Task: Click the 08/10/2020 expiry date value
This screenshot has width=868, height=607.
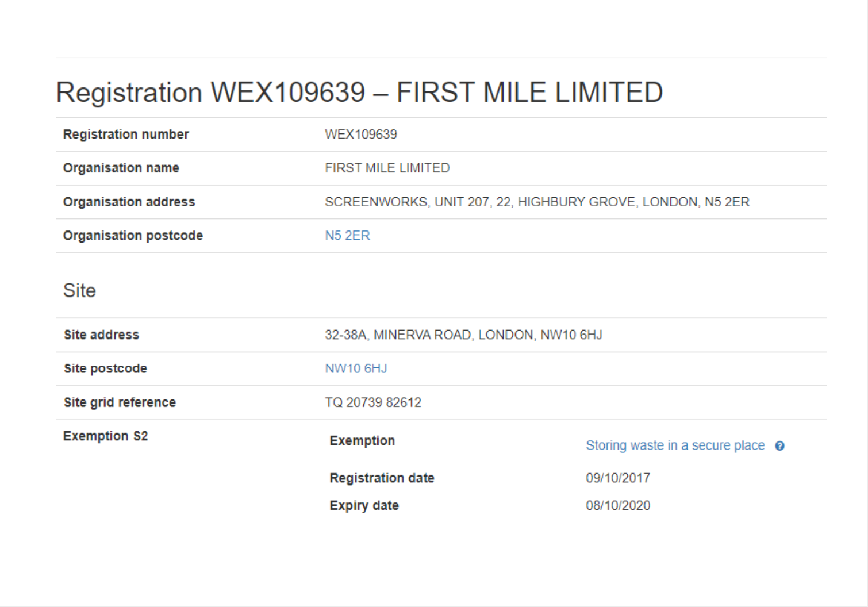Action: [x=618, y=505]
